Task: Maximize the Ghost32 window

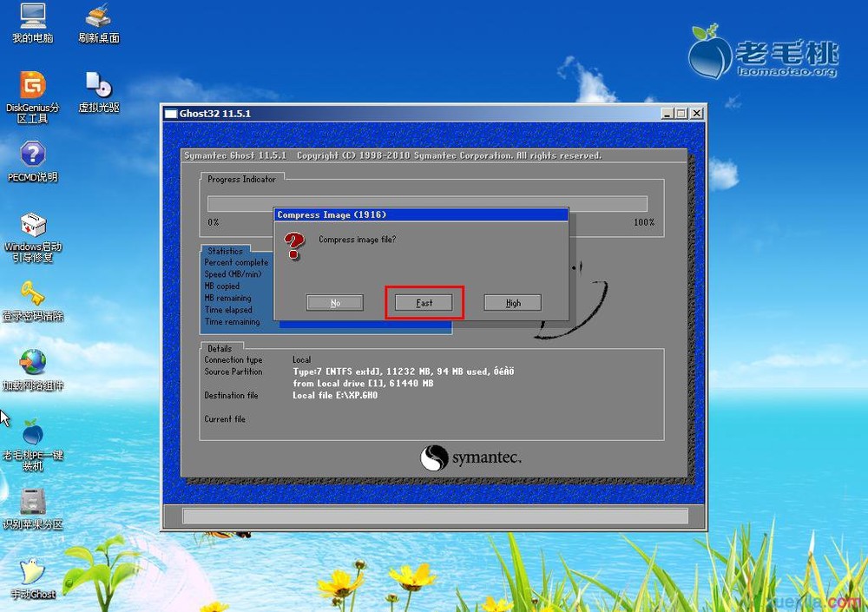Action: (681, 114)
